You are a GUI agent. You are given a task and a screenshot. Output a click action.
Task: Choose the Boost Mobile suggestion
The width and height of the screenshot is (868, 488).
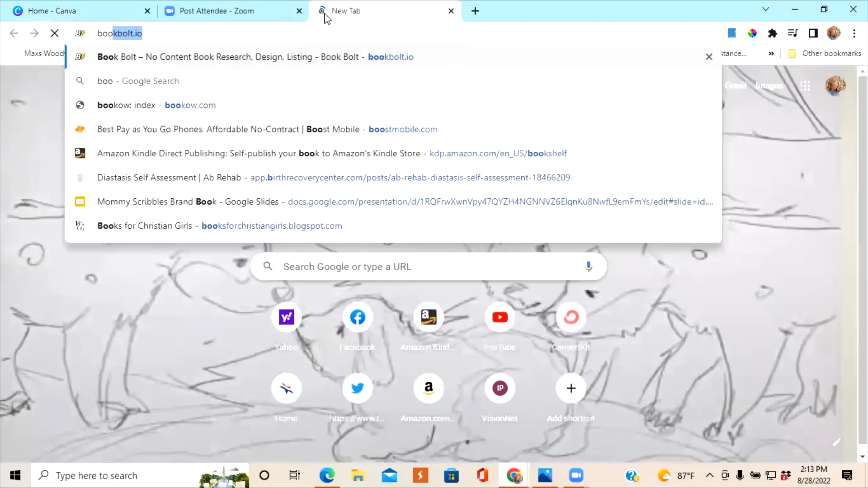click(393, 129)
